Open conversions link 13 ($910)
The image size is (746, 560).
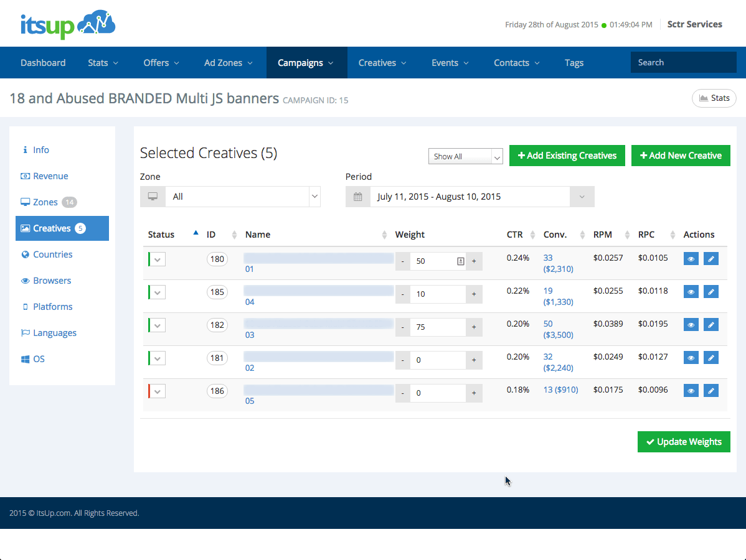[560, 390]
